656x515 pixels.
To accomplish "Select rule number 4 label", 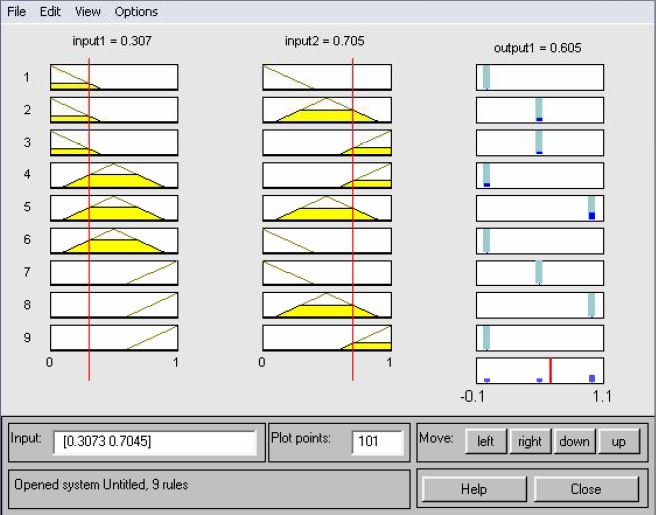I will (x=27, y=174).
